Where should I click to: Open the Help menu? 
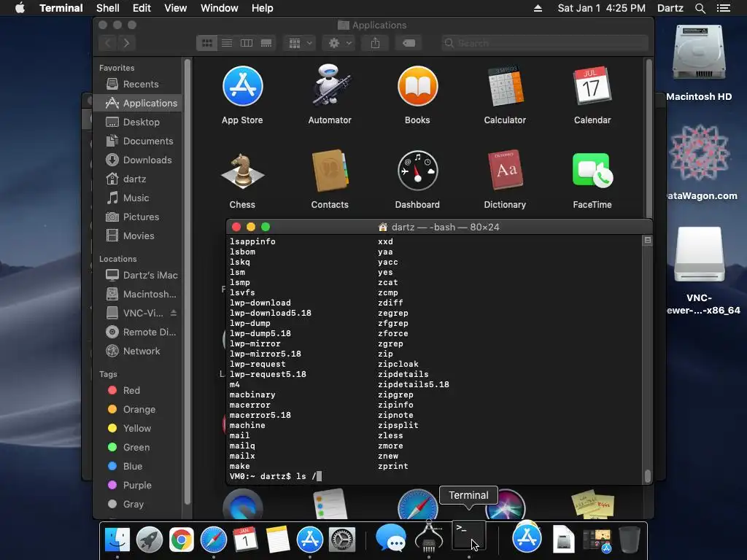(263, 8)
